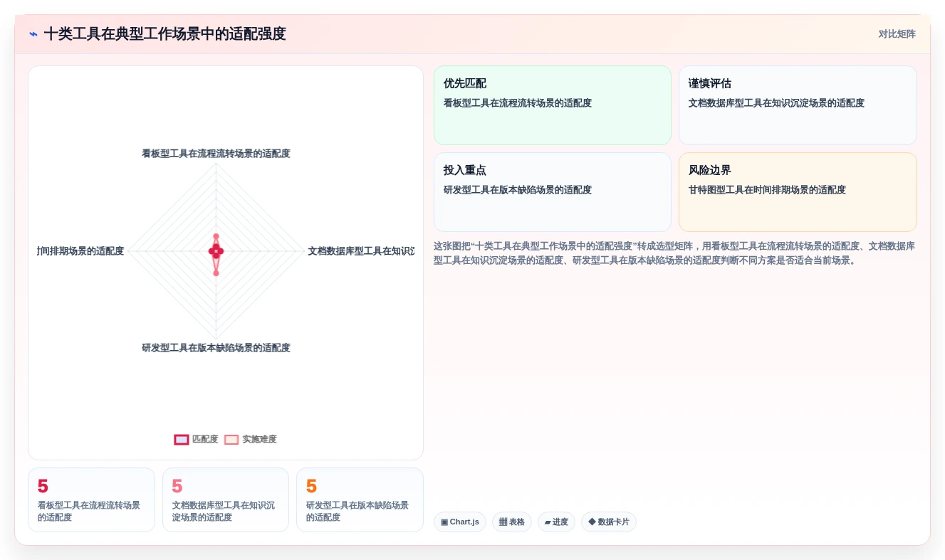Click the 实施难度 legend color box

click(x=231, y=440)
